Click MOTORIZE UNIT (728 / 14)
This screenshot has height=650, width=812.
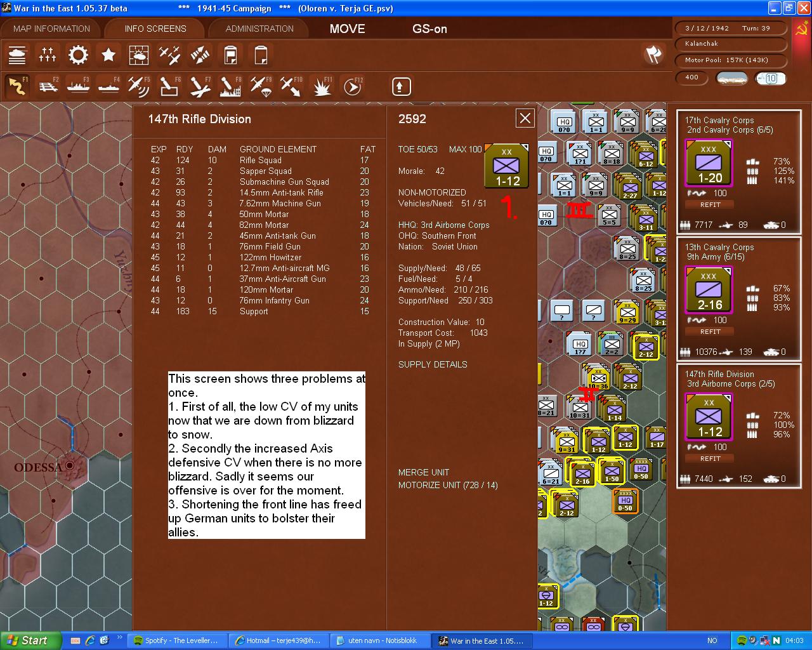pyautogui.click(x=448, y=485)
